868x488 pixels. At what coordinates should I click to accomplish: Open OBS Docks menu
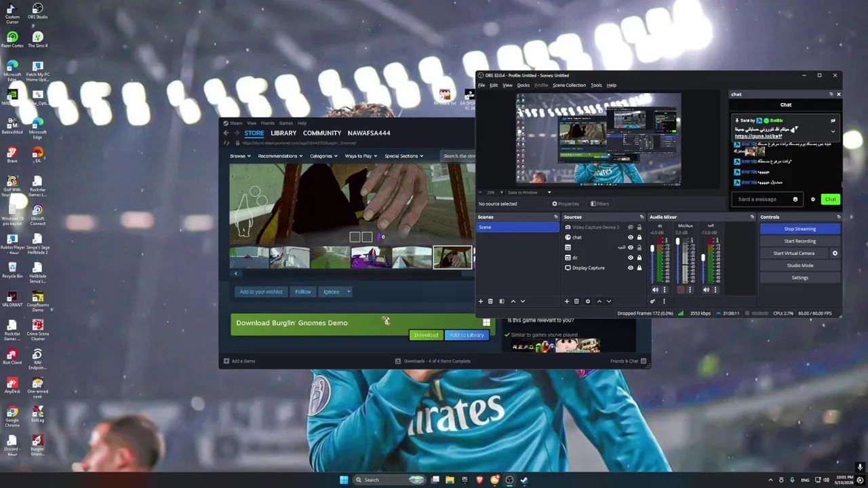click(x=523, y=85)
